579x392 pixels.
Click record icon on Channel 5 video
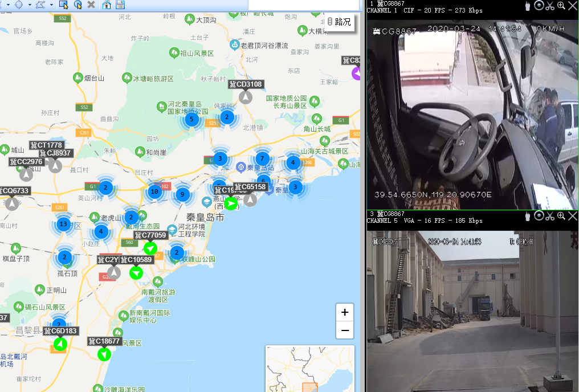click(x=539, y=216)
